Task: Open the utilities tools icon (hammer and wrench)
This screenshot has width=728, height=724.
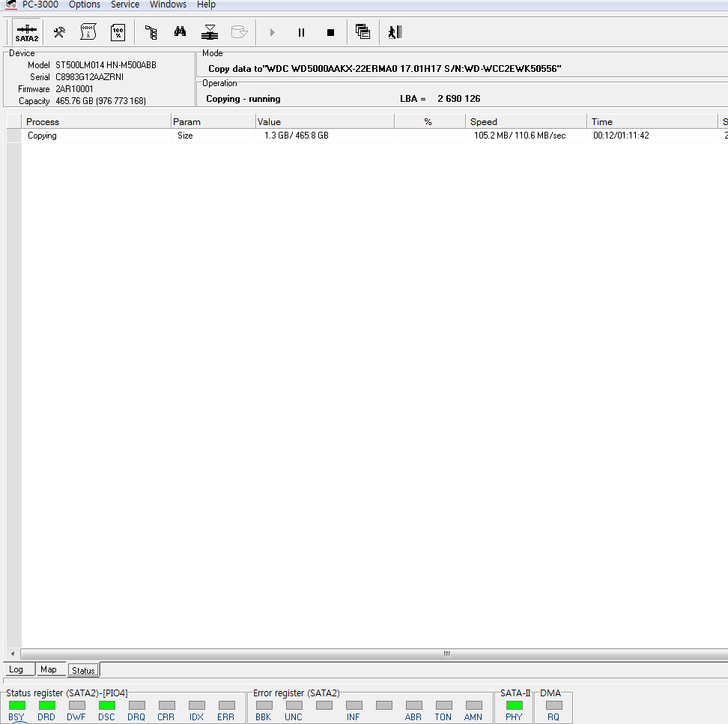Action: (59, 32)
